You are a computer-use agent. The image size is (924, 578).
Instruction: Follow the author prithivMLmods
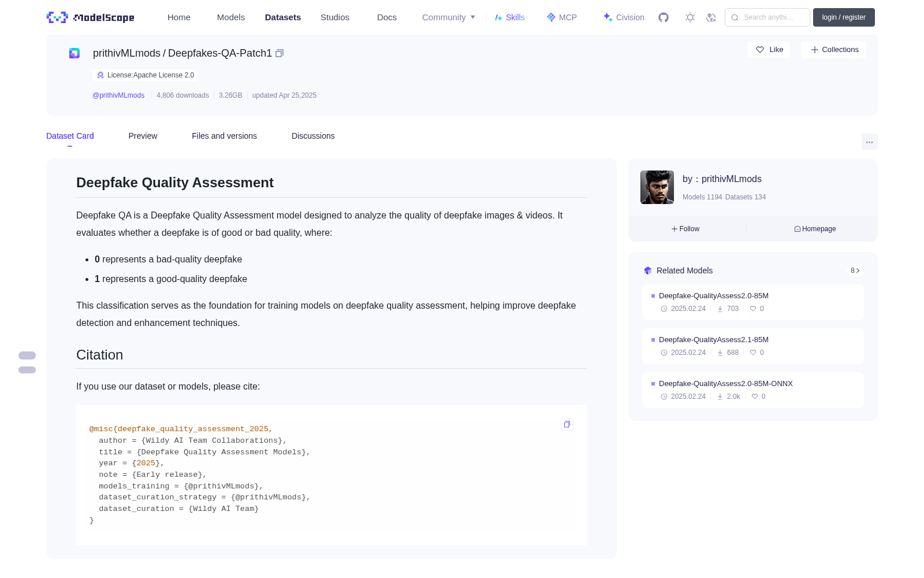(x=685, y=229)
